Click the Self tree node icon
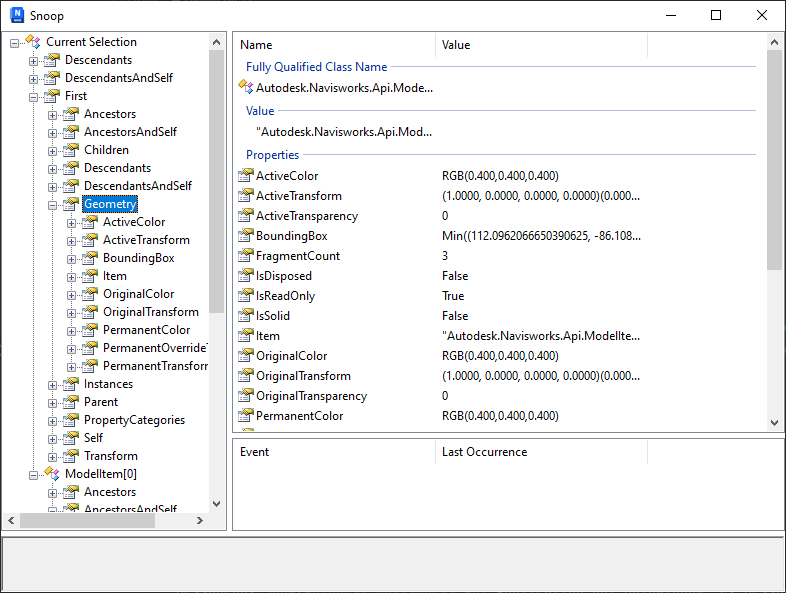This screenshot has height=593, width=786. pyautogui.click(x=71, y=438)
